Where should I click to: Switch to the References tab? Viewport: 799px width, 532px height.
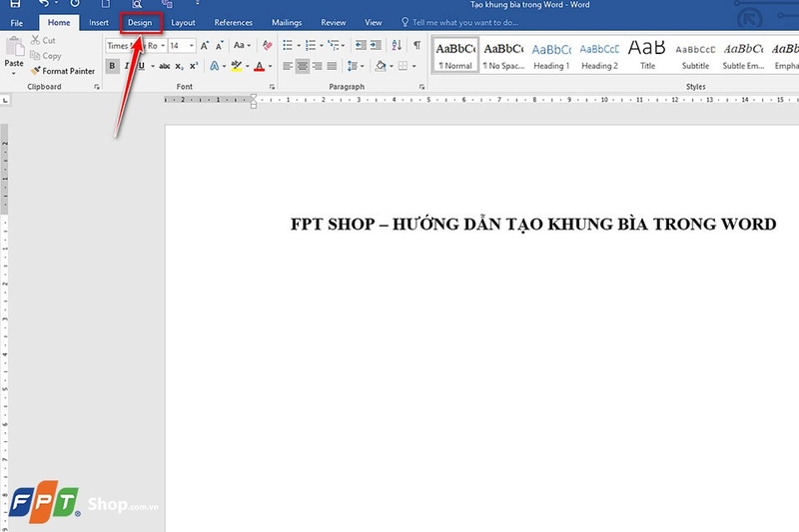point(234,22)
